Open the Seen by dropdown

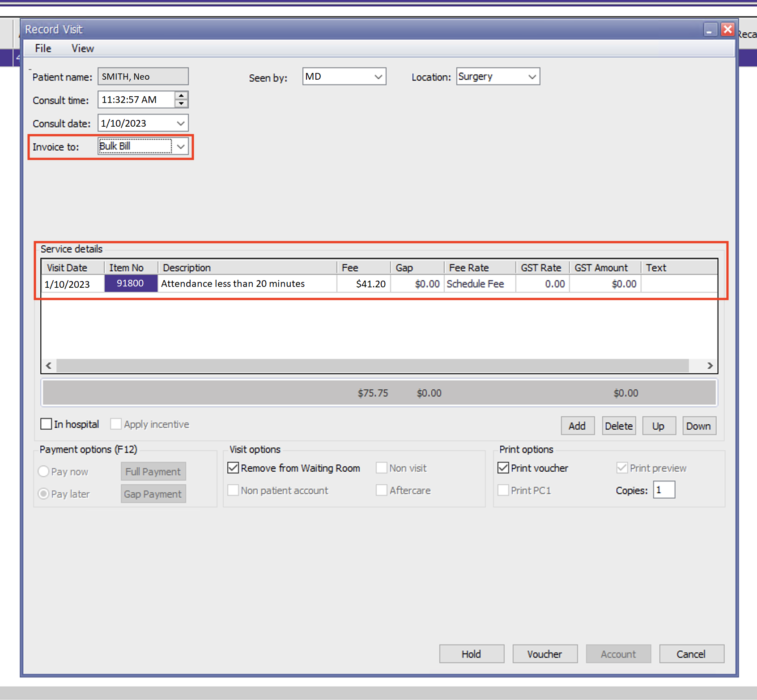pos(378,77)
